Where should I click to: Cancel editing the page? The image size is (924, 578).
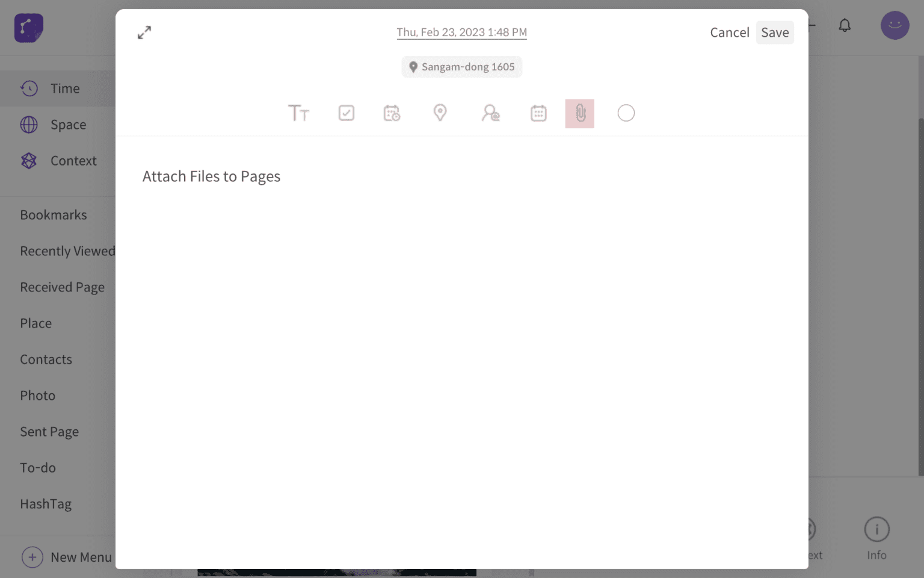(730, 33)
